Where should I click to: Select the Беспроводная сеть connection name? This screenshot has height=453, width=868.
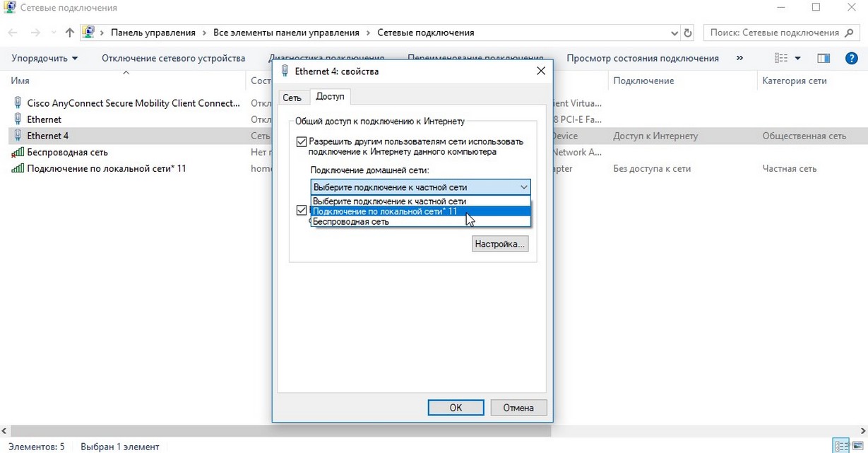point(67,152)
